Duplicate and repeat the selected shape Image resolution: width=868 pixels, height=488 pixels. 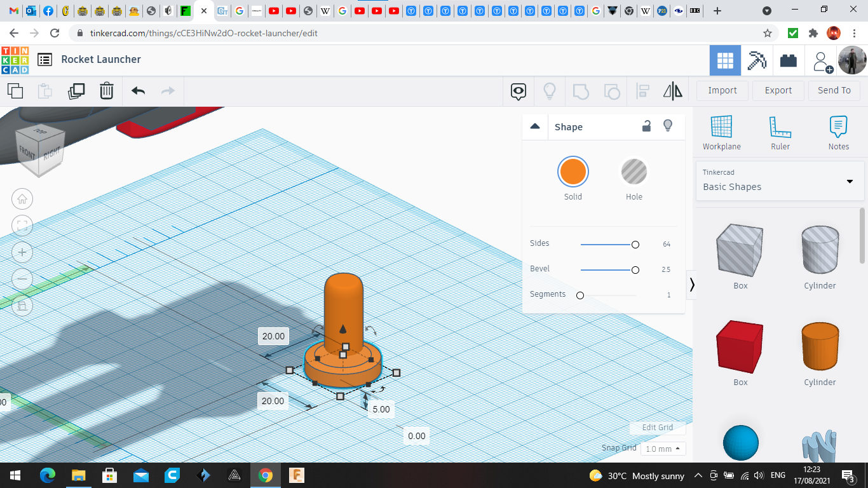76,91
